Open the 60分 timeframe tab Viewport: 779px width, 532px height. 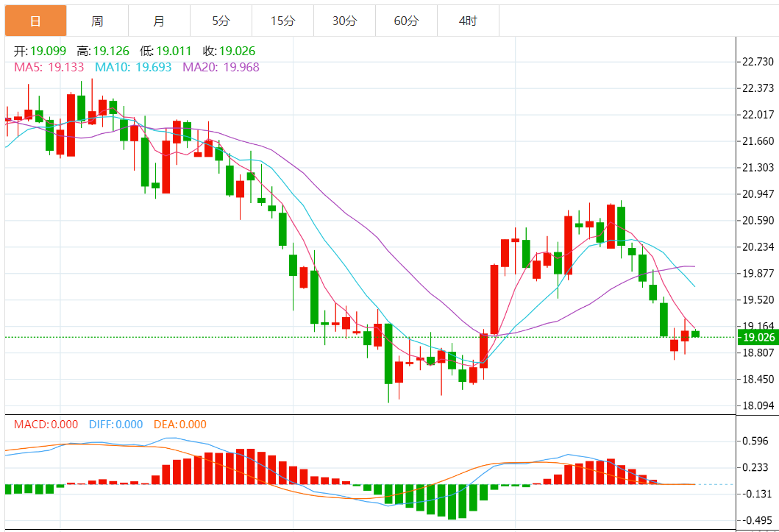(x=406, y=21)
